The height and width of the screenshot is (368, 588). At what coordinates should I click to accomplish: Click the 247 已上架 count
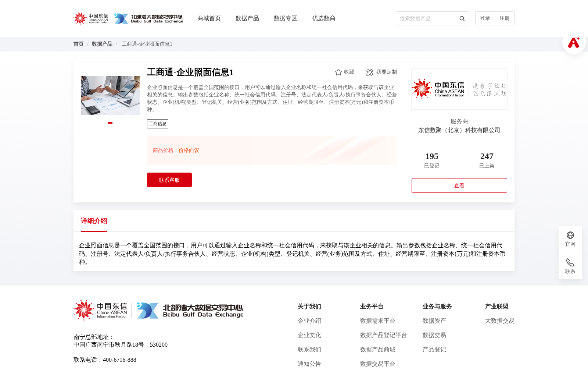[487, 160]
